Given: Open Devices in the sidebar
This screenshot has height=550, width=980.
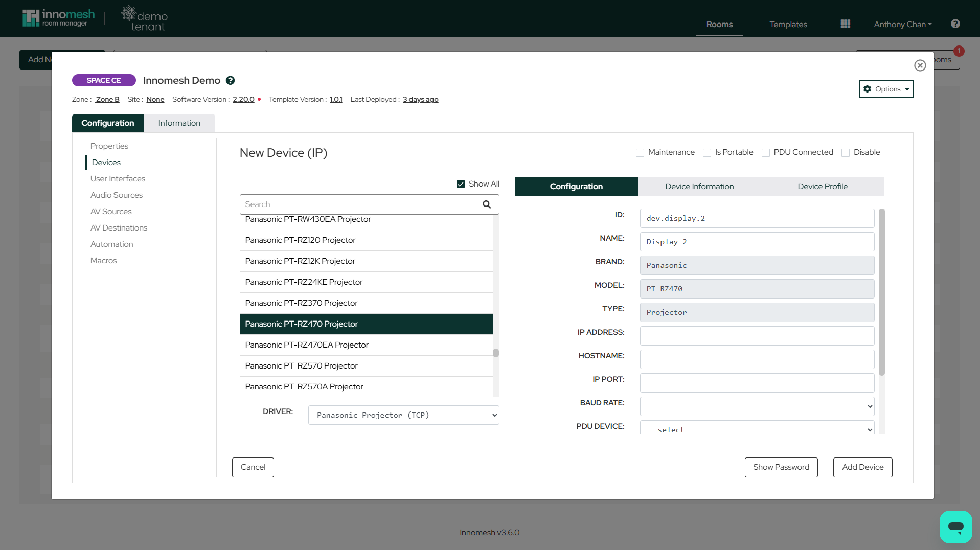Looking at the screenshot, I should coord(106,163).
